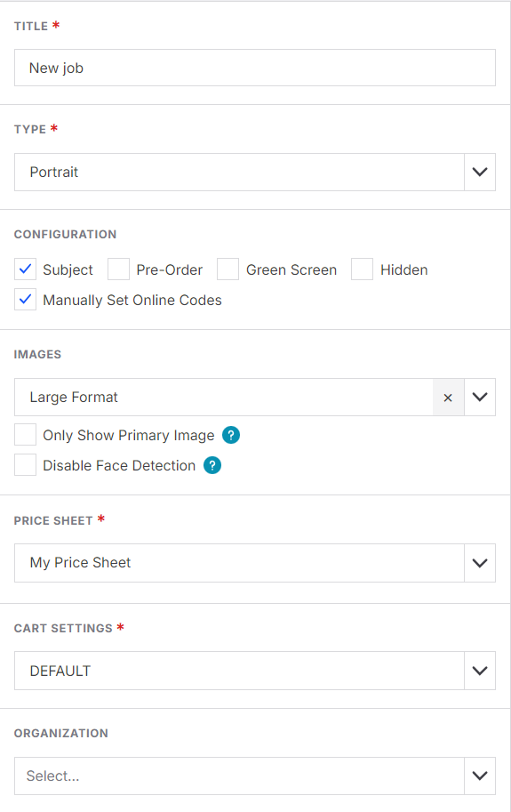
Task: Open the DEFAULT cart settings combo box
Action: tap(239, 671)
